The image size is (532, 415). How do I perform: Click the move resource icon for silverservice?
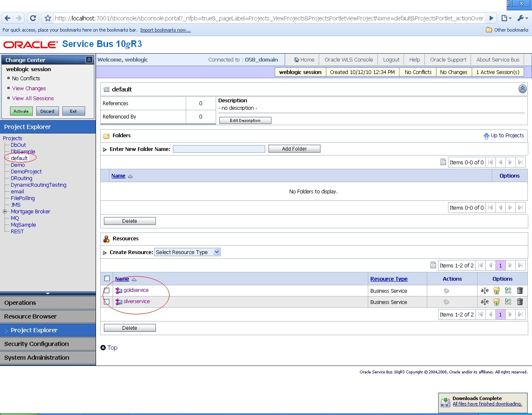pyautogui.click(x=496, y=302)
